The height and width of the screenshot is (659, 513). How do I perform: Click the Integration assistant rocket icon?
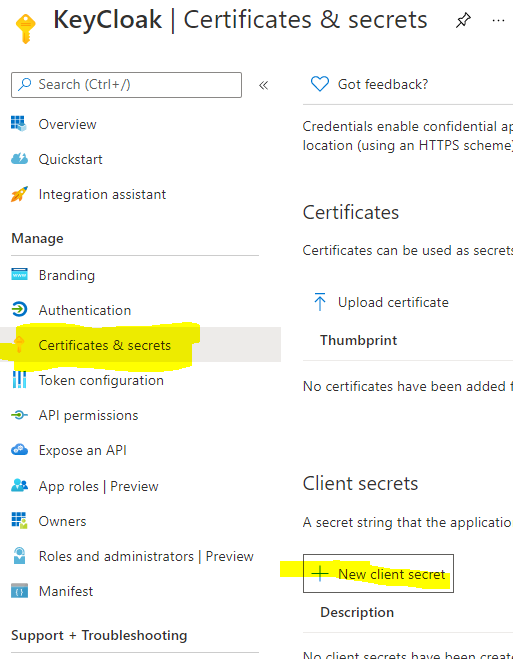pyautogui.click(x=19, y=194)
